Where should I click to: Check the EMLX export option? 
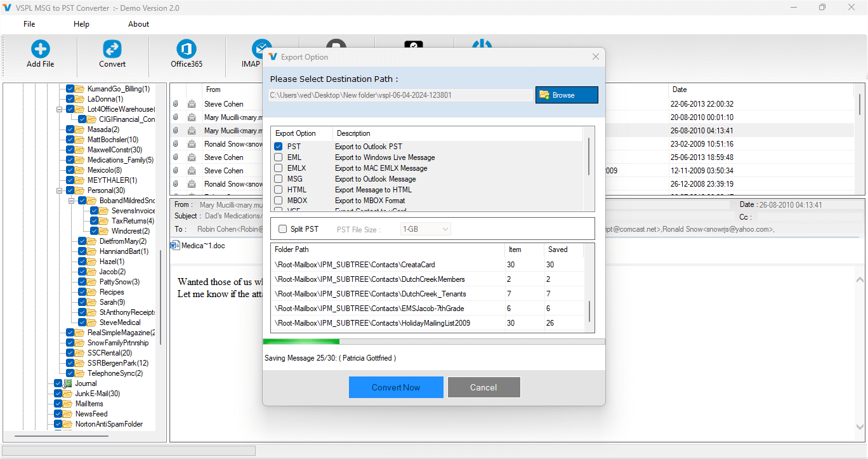(x=279, y=168)
